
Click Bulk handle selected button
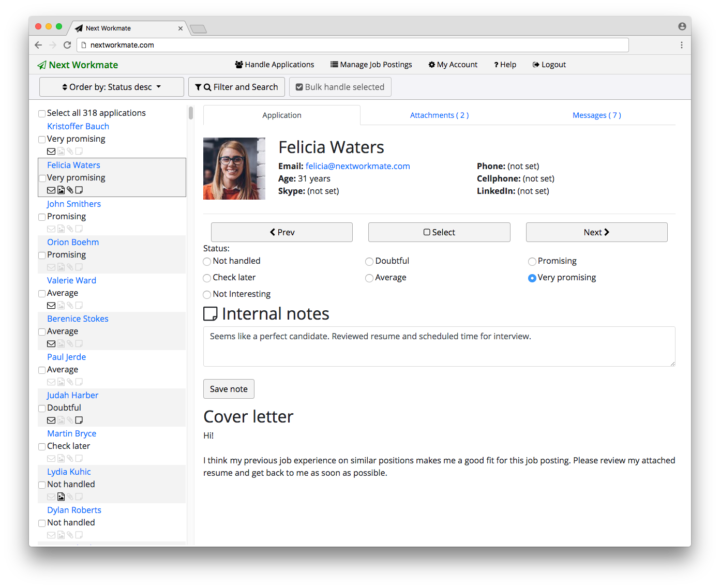(340, 87)
